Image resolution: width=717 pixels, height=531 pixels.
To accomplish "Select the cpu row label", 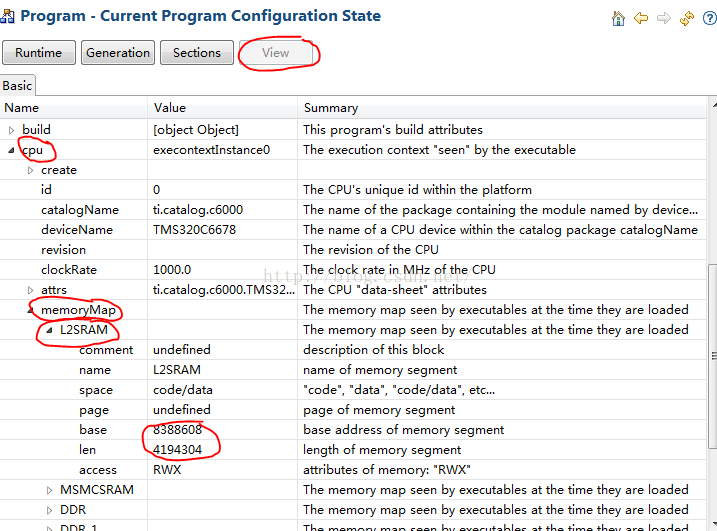I will [x=32, y=150].
